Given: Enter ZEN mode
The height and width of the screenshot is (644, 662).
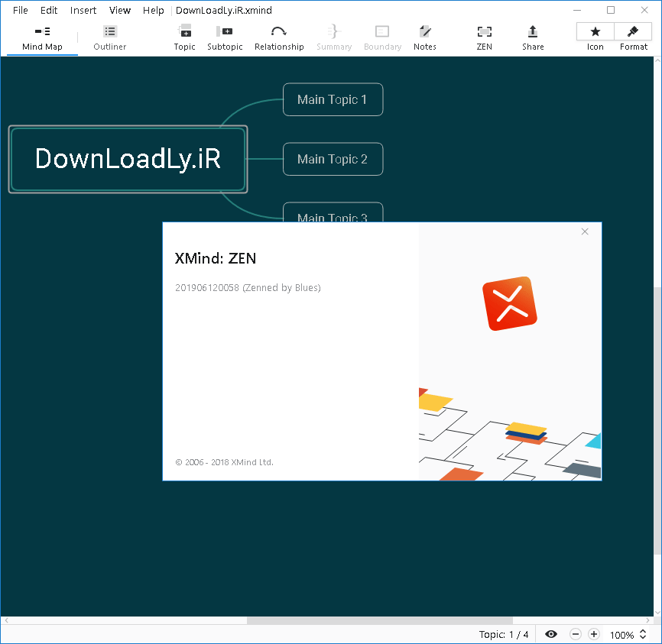Looking at the screenshot, I should [484, 37].
